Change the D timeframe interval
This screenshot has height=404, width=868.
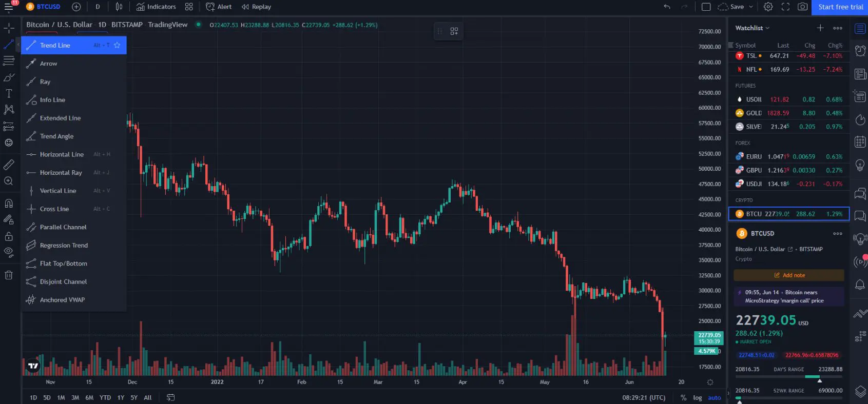(98, 7)
